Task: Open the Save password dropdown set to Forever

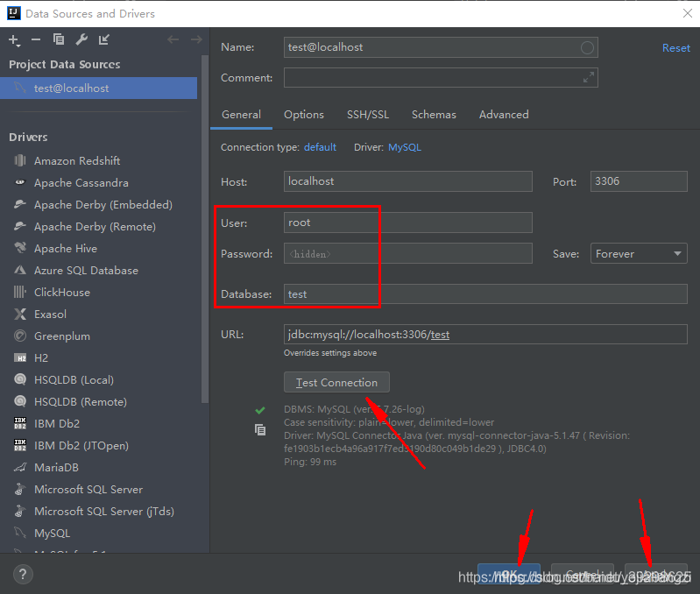Action: (638, 254)
